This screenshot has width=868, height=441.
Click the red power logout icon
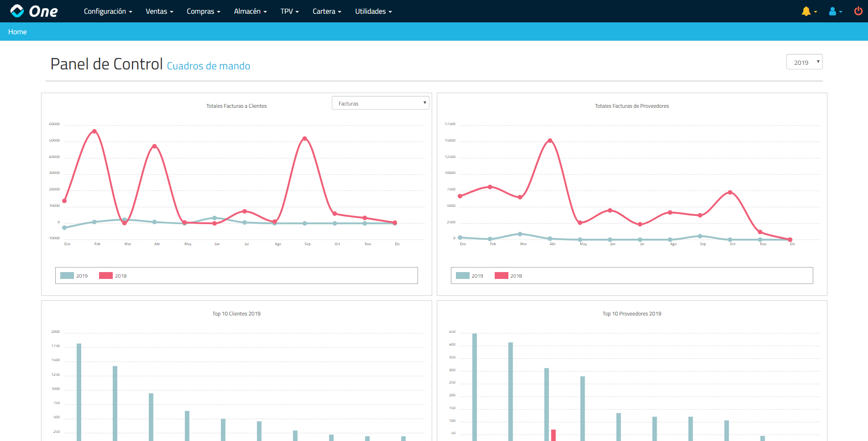[858, 11]
